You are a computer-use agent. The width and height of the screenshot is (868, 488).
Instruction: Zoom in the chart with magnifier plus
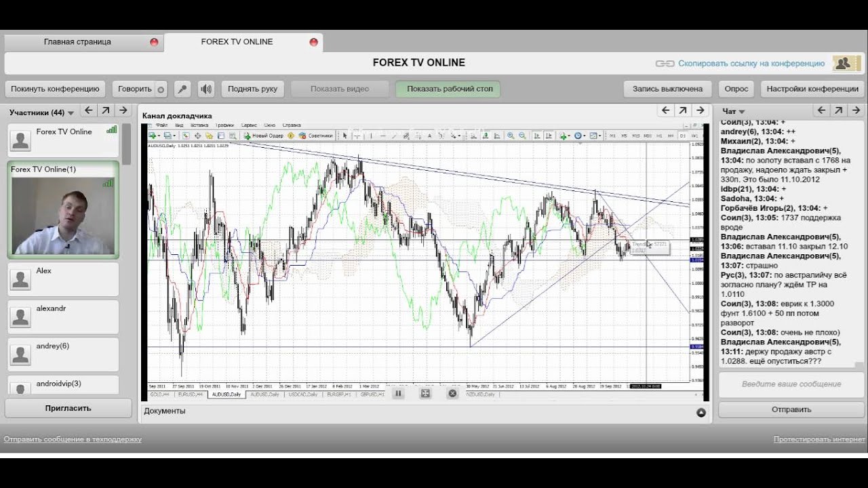tap(511, 136)
